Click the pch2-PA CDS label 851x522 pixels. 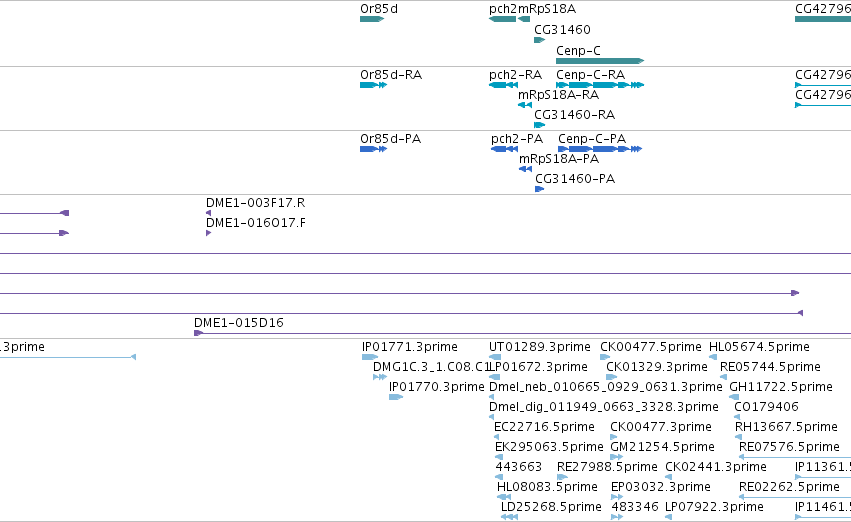click(x=517, y=139)
